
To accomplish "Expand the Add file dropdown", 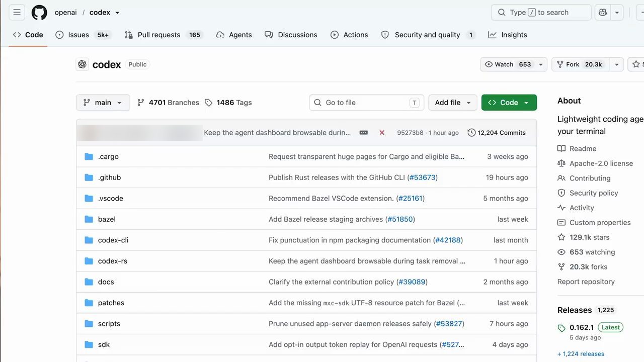I will (453, 103).
